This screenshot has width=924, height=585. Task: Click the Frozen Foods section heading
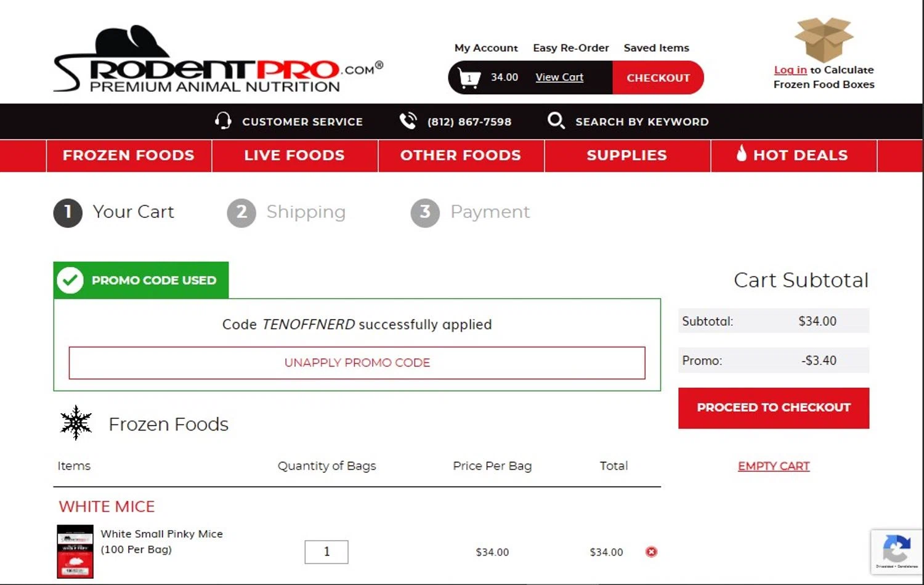pos(169,424)
